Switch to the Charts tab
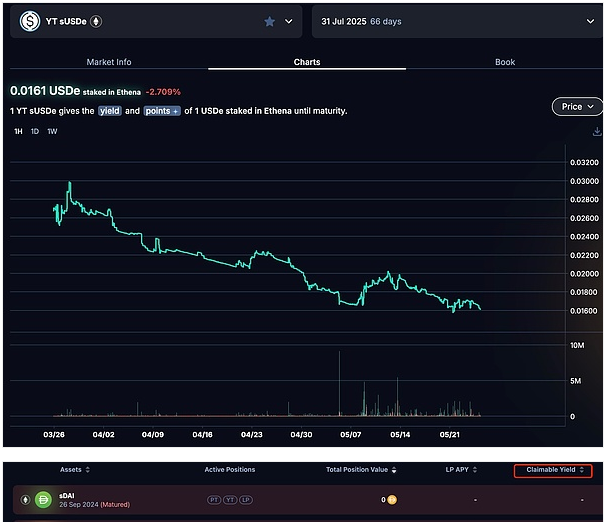Image resolution: width=607 pixels, height=522 pixels. pyautogui.click(x=307, y=62)
